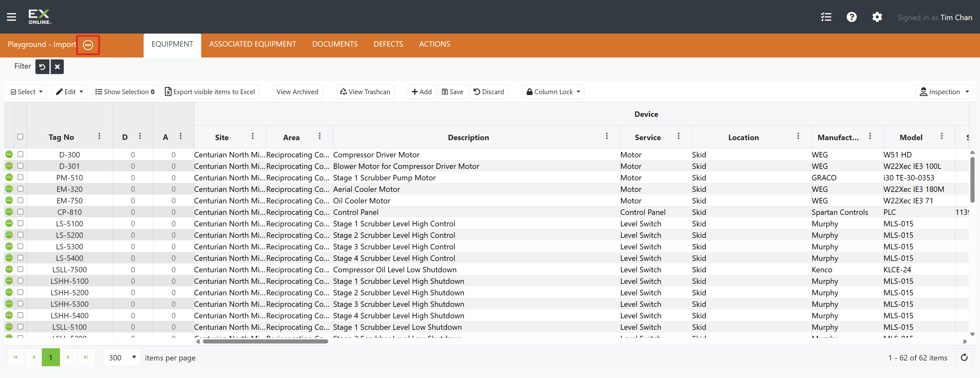Check the box for row EM-750
Screen dimensions: 980x378
tap(20, 200)
